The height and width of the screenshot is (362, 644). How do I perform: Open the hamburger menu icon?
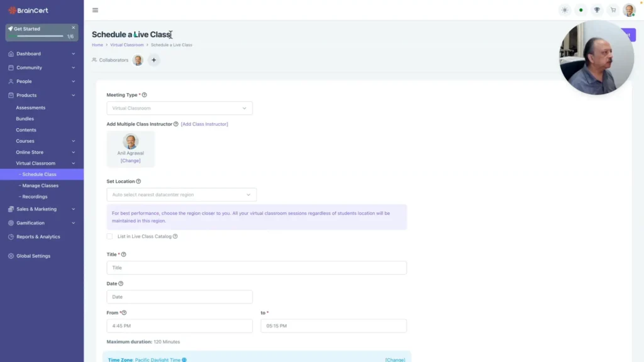(96, 10)
